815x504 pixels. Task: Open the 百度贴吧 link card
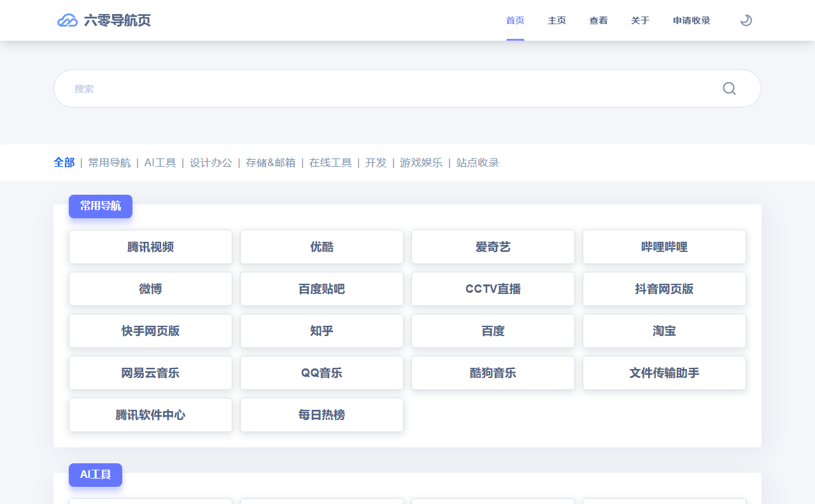pos(322,289)
